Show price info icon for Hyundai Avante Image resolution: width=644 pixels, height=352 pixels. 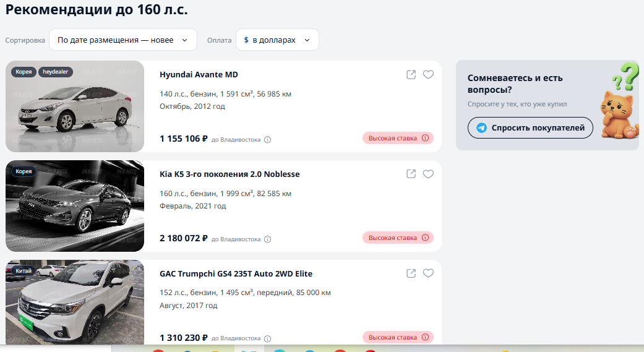tap(267, 140)
